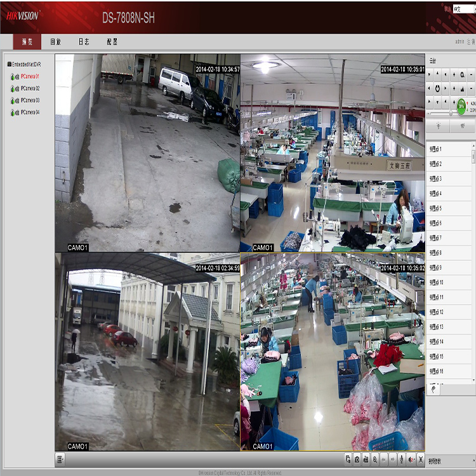Click the PTZ speed slider handle
Screen dimensions: 476x476
pos(451,112)
